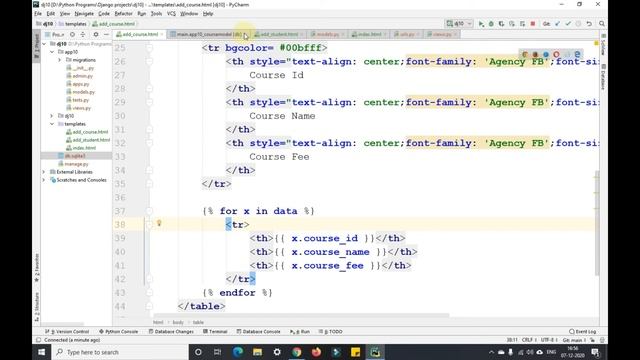The image size is (640, 360).
Task: Open the Python Console tool window
Action: click(x=118, y=331)
